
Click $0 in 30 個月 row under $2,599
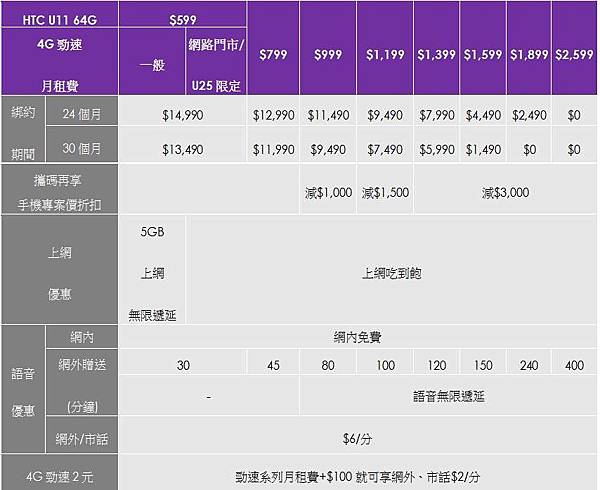[x=574, y=144]
